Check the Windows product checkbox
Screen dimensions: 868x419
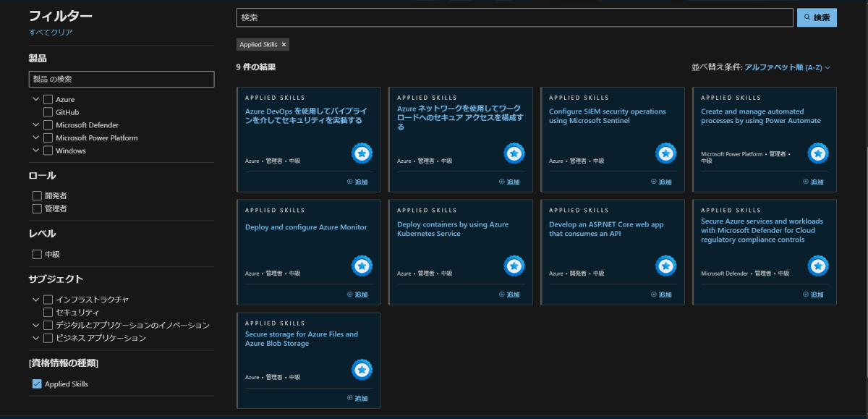(x=48, y=151)
